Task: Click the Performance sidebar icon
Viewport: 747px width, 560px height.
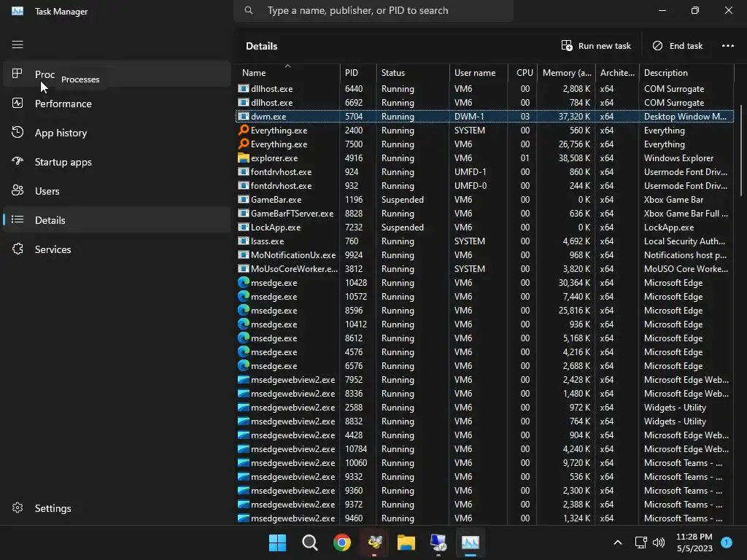Action: click(18, 103)
